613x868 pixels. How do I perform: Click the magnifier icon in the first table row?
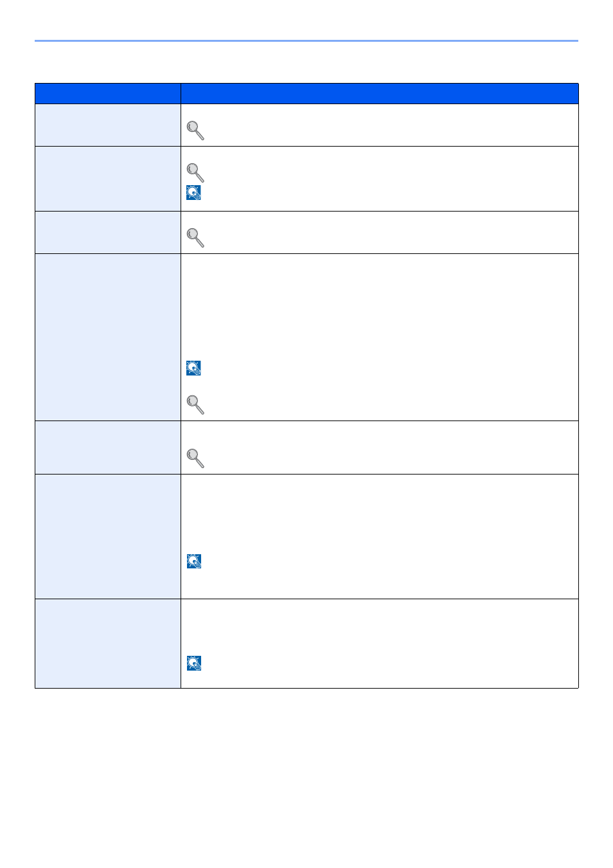(x=195, y=131)
